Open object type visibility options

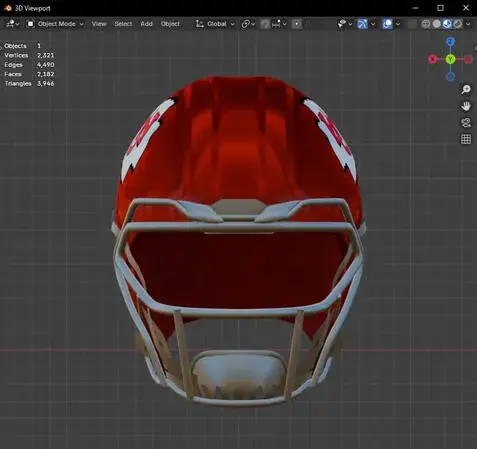(x=345, y=24)
